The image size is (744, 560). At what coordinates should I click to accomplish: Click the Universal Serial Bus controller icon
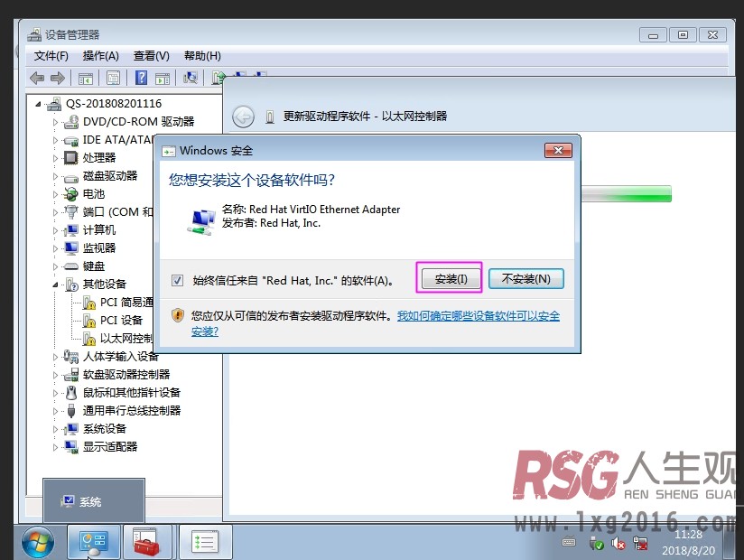71,410
